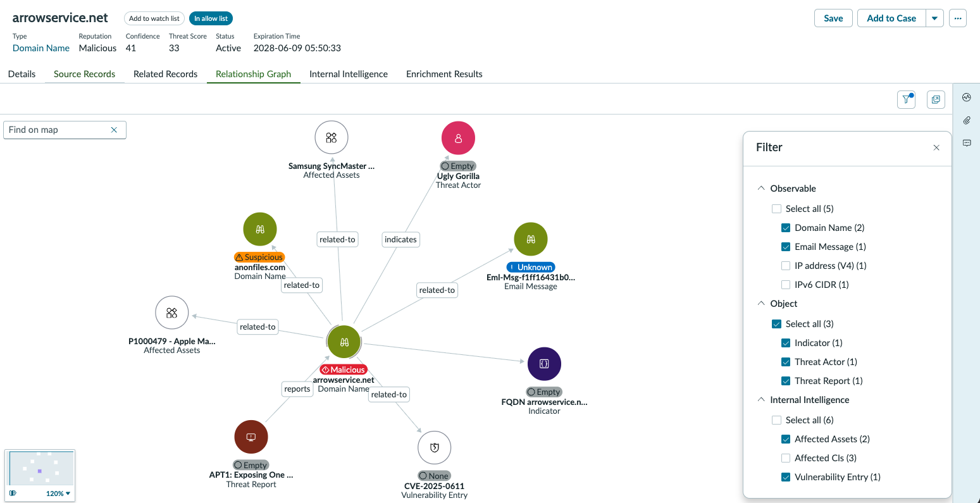Open the Internal Intelligence tab
Image resolution: width=980 pixels, height=503 pixels.
(x=348, y=74)
